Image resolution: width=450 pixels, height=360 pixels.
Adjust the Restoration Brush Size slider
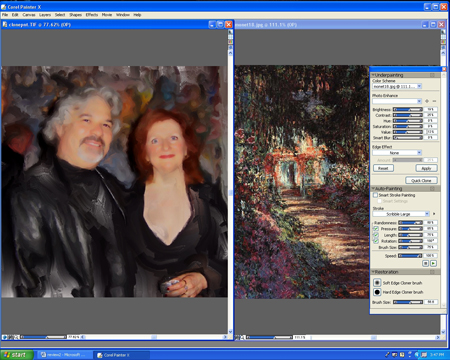(408, 302)
